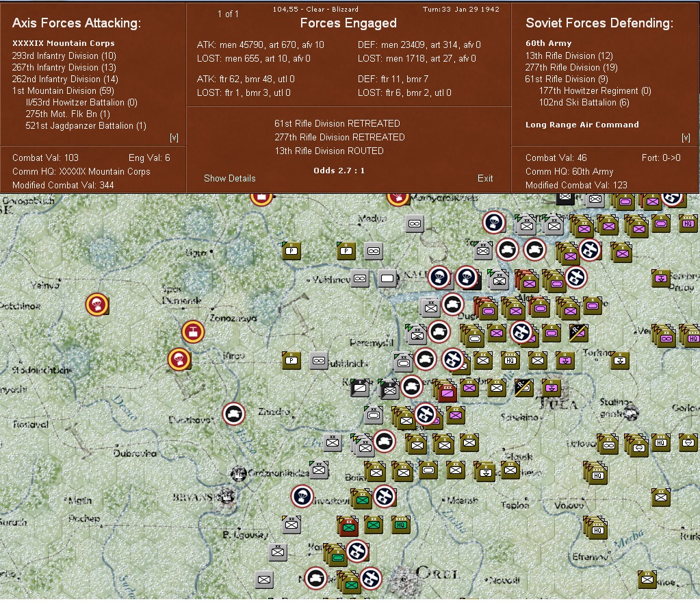Select 277th Rifle Division RETREATED line

tap(339, 137)
